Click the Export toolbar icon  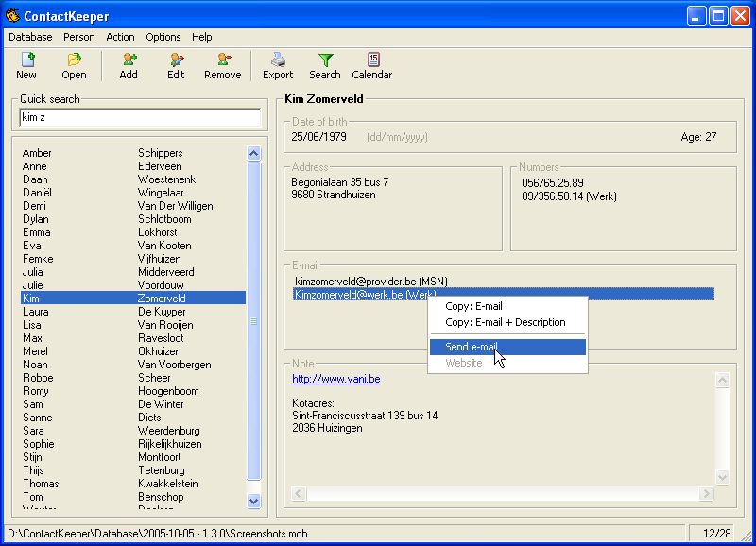click(x=278, y=60)
